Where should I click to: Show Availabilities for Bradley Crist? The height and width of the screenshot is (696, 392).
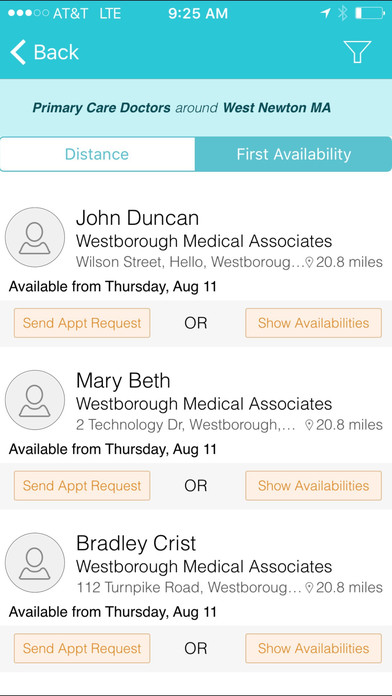pos(313,649)
